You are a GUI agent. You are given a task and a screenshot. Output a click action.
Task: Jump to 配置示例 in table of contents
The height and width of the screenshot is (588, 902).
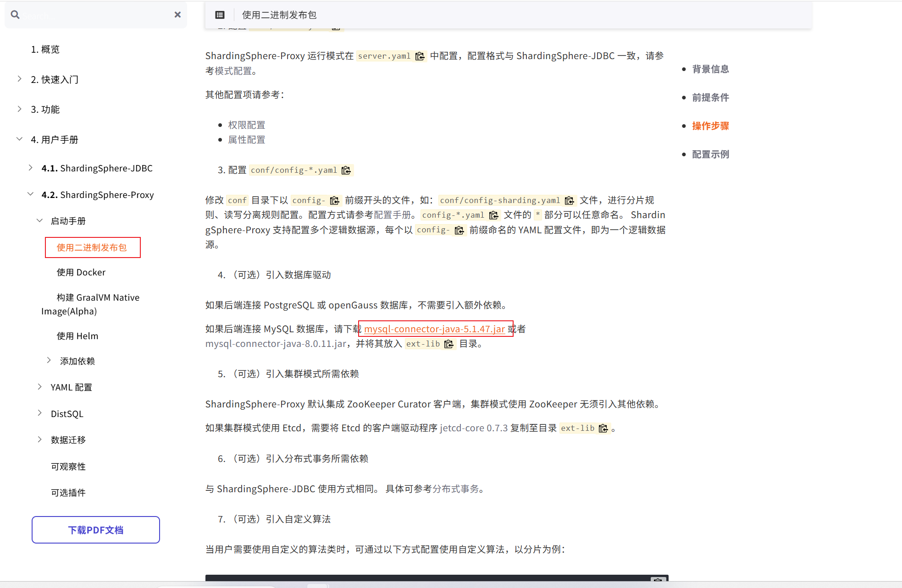(710, 154)
